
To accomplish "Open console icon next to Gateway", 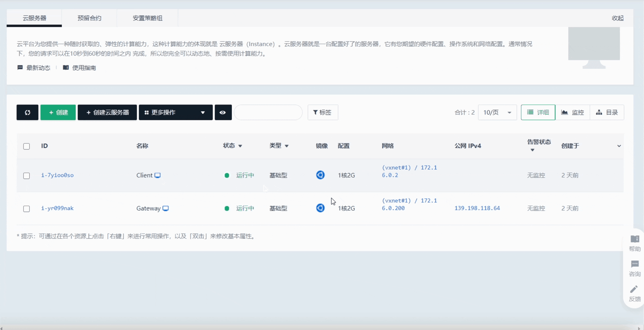I will (166, 208).
